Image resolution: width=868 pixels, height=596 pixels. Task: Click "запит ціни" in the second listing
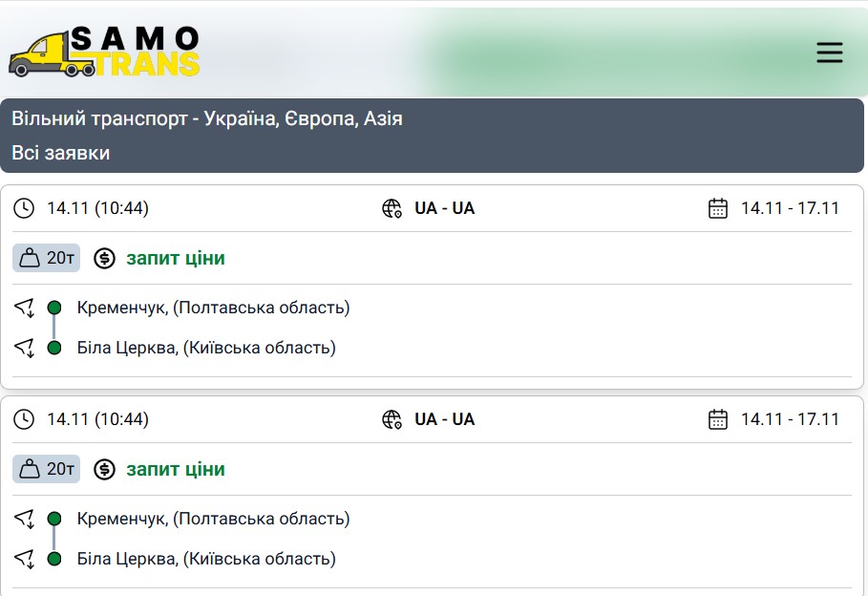pyautogui.click(x=176, y=469)
